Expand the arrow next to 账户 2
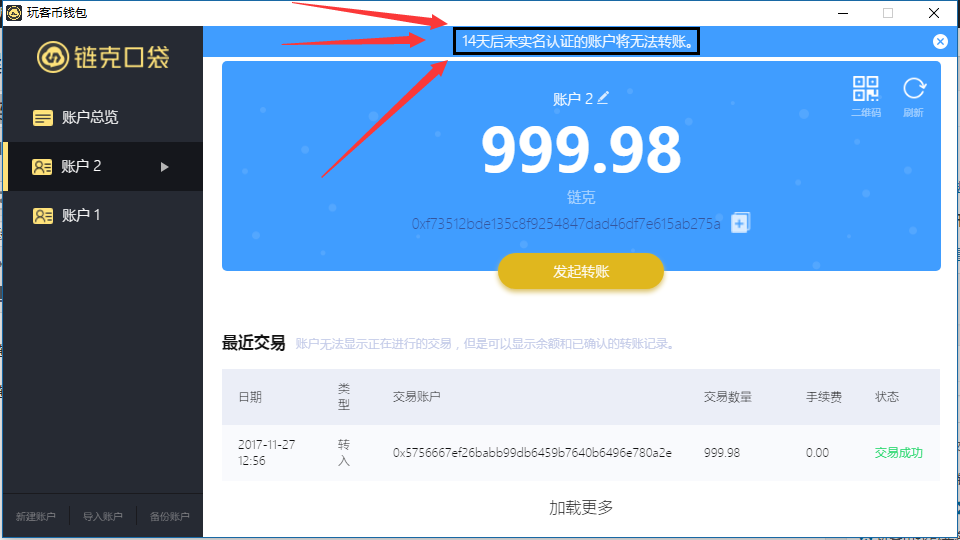This screenshot has width=960, height=540. pos(164,167)
